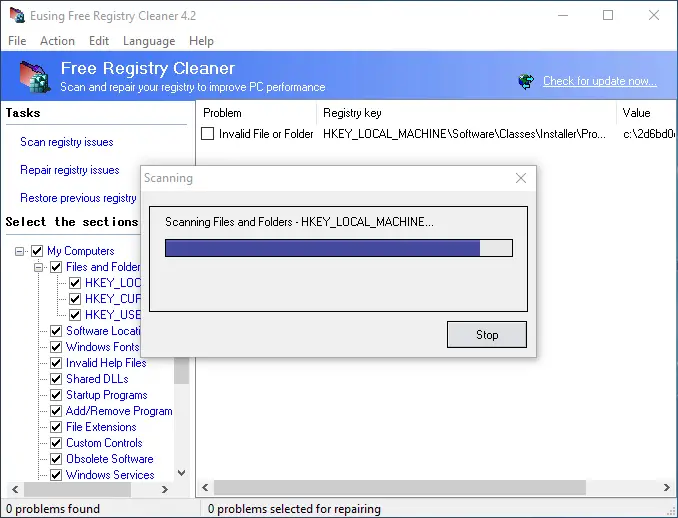This screenshot has height=518, width=678.
Task: Uncheck Startup Programs checkbox
Action: pos(56,395)
